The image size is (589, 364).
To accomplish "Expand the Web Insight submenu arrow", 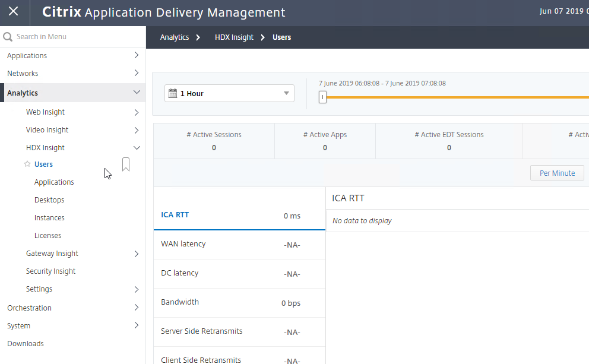I will [137, 112].
